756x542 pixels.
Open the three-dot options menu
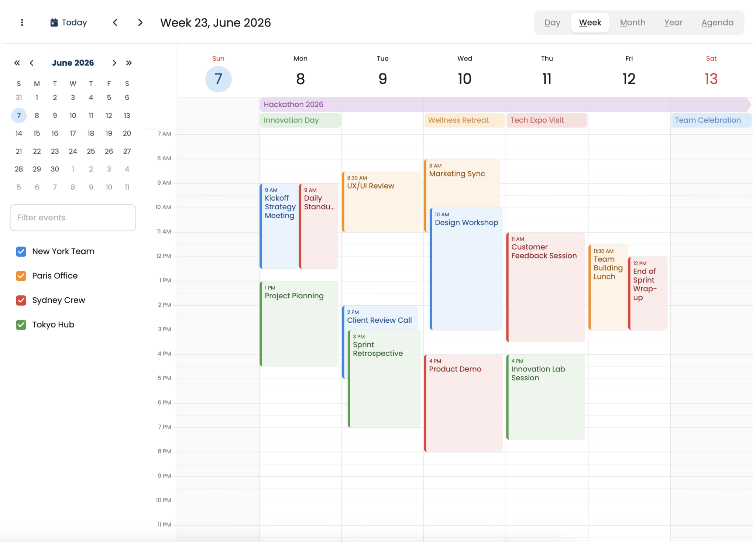pyautogui.click(x=22, y=23)
